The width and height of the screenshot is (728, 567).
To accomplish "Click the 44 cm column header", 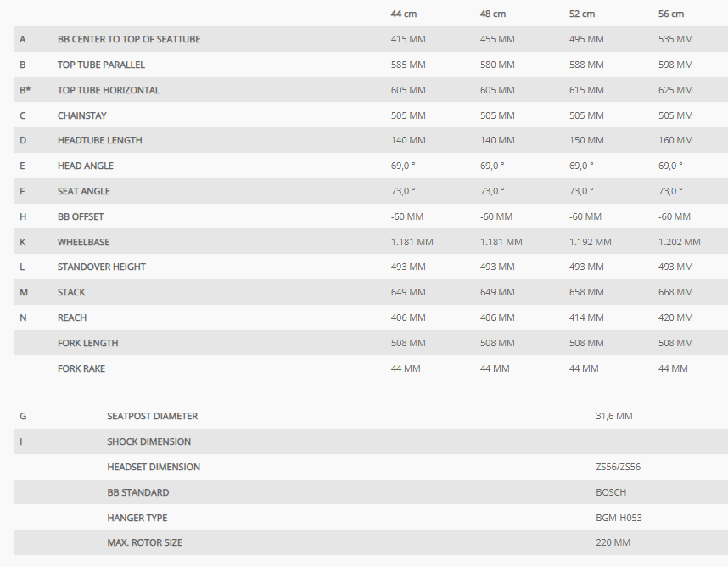I will point(404,14).
